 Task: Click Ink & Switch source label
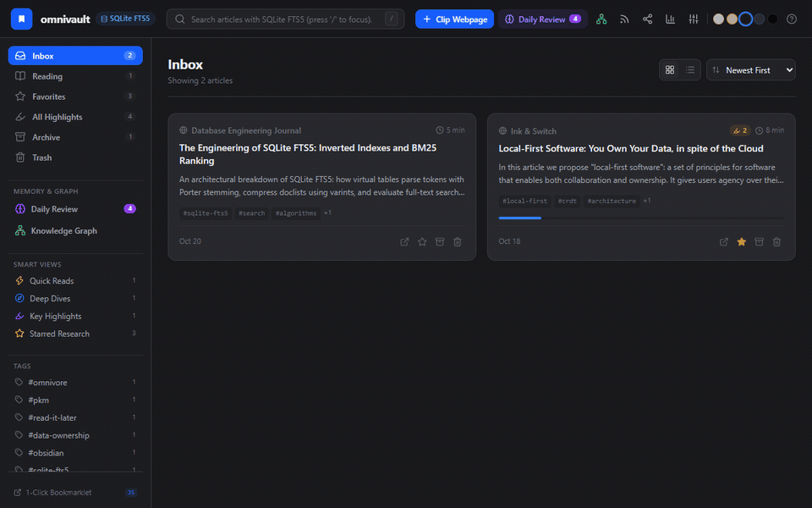click(534, 131)
